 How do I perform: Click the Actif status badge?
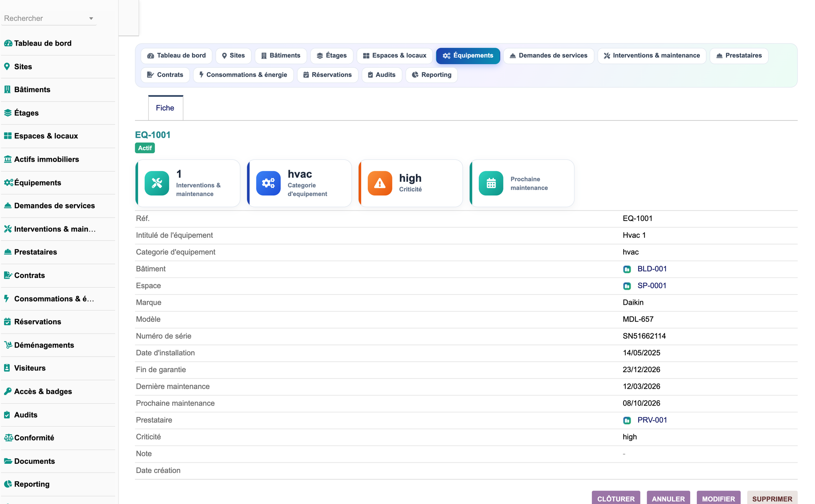tap(145, 148)
